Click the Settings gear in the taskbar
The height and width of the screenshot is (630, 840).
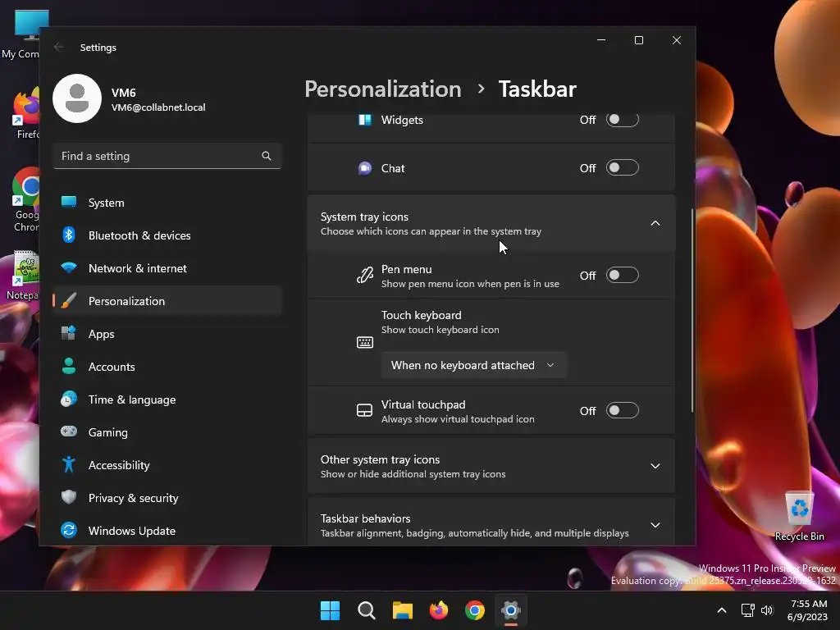(x=511, y=610)
